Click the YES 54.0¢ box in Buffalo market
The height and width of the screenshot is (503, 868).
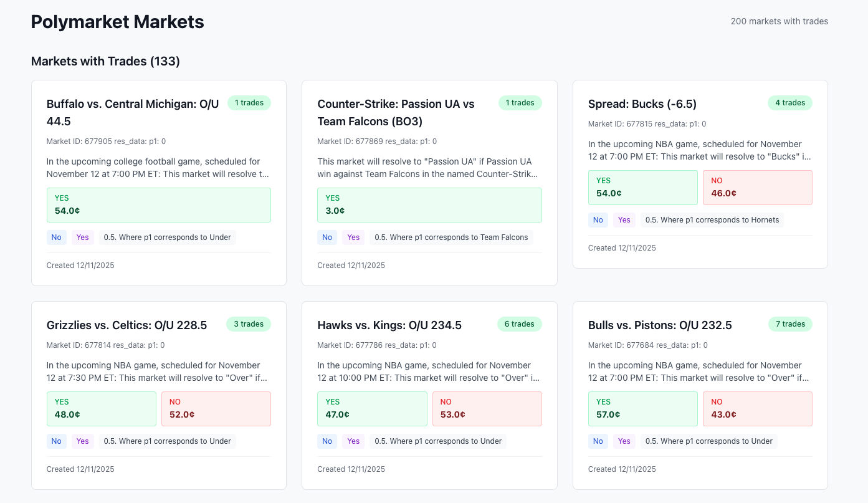[x=158, y=205]
